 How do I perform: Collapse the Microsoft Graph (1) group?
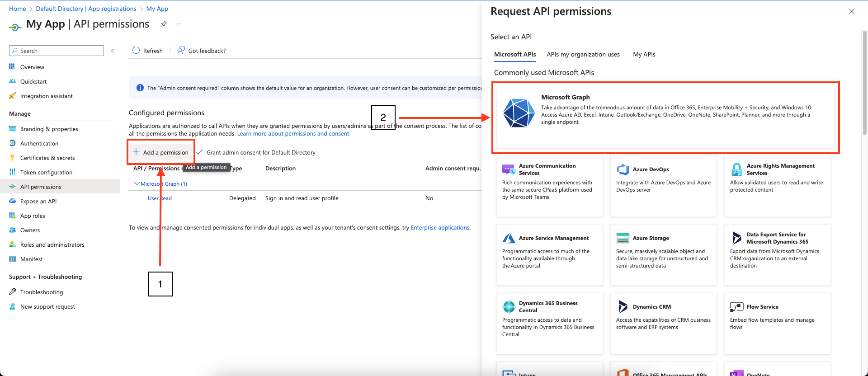point(137,183)
